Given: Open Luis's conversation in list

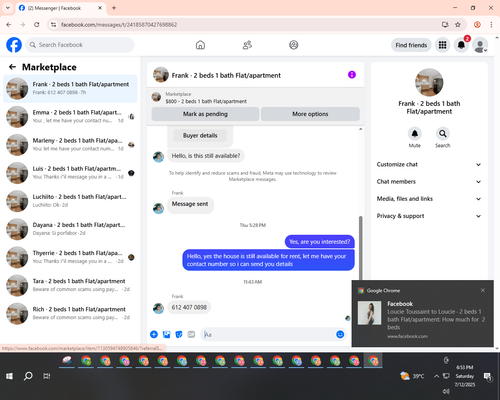Looking at the screenshot, I should (x=70, y=173).
